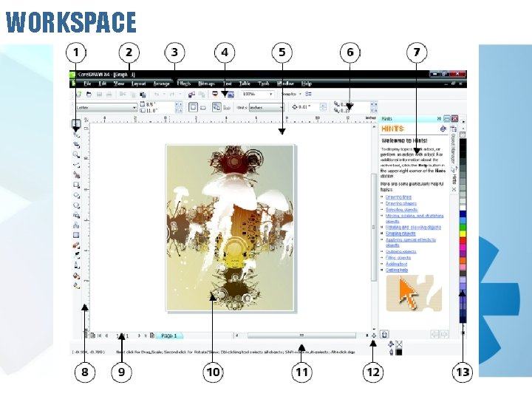Viewport: 532px width, 399px height.
Task: Open the Effects menu
Action: tap(184, 83)
